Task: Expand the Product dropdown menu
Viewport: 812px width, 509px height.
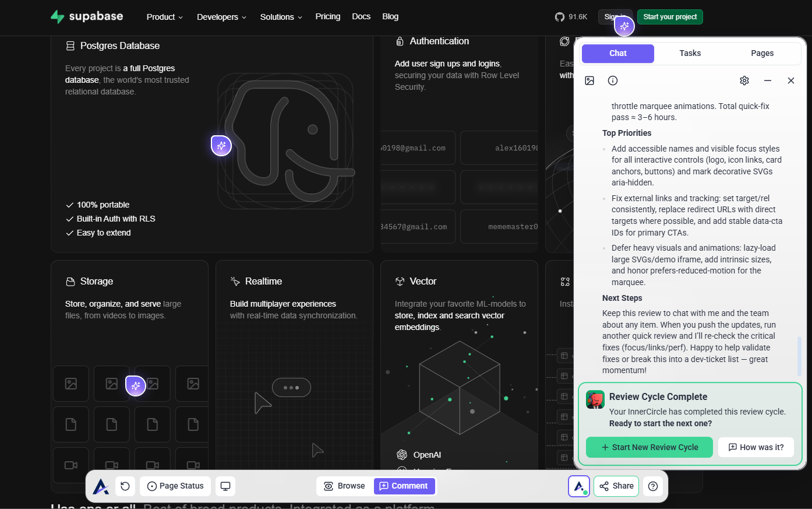Action: coord(164,17)
